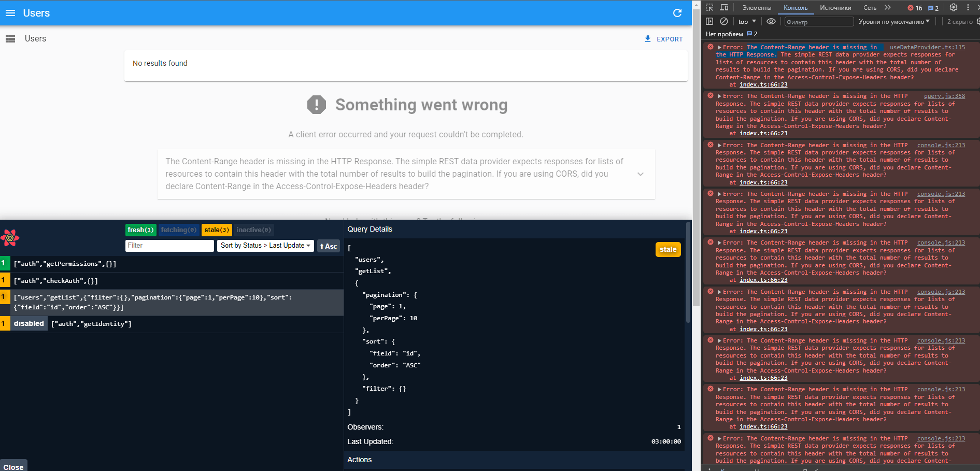Toggle the stale(3) query filter
980x471 pixels.
(x=217, y=230)
